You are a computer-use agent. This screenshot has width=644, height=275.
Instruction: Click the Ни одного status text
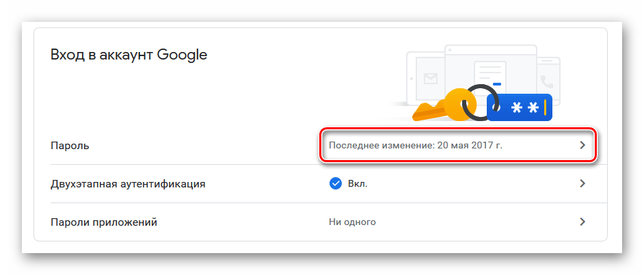pos(352,222)
